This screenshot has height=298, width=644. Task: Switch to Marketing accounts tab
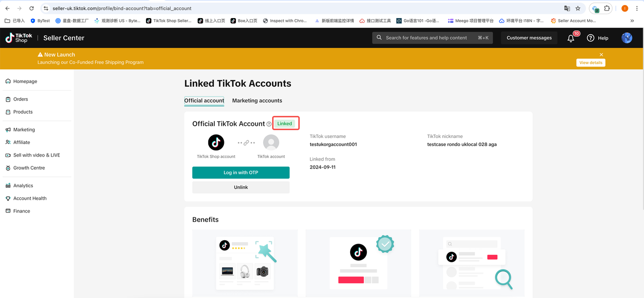(x=257, y=101)
